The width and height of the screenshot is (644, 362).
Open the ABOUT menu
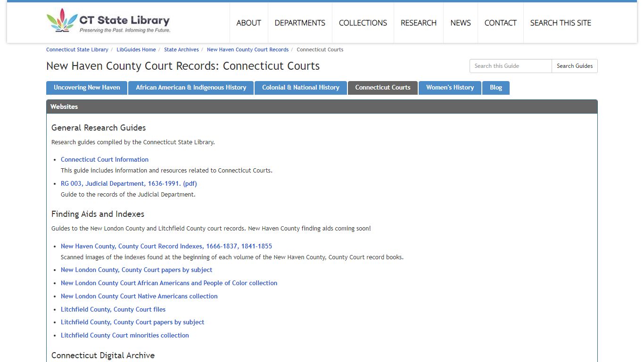248,23
